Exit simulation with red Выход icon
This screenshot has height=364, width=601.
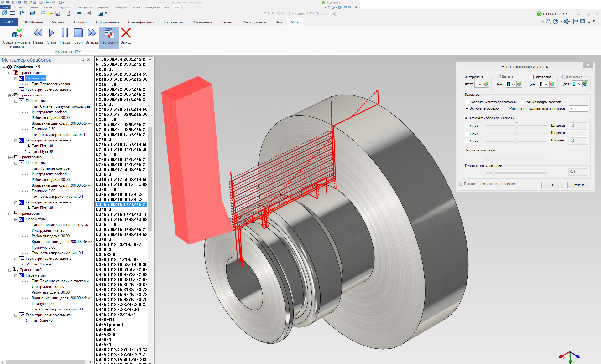pos(126,33)
